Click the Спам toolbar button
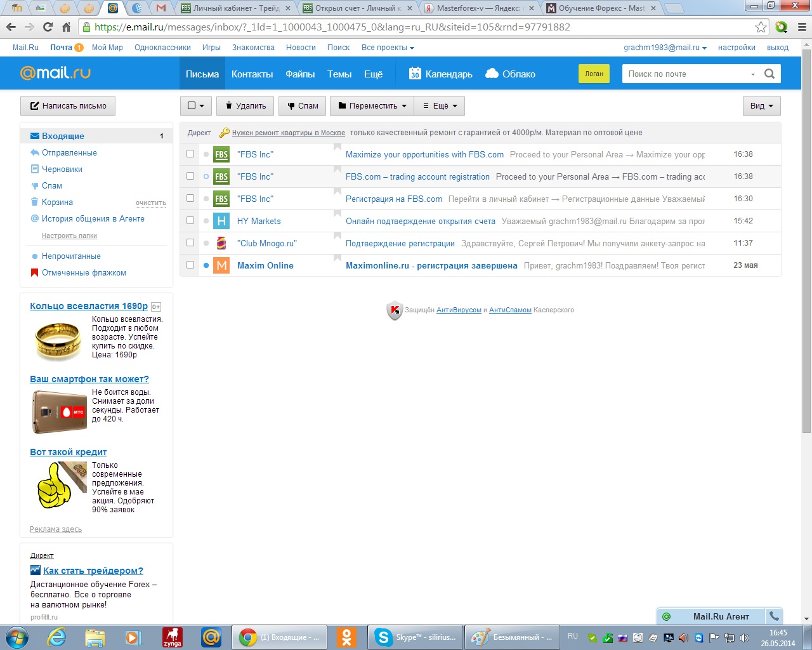This screenshot has width=812, height=650. click(x=303, y=105)
